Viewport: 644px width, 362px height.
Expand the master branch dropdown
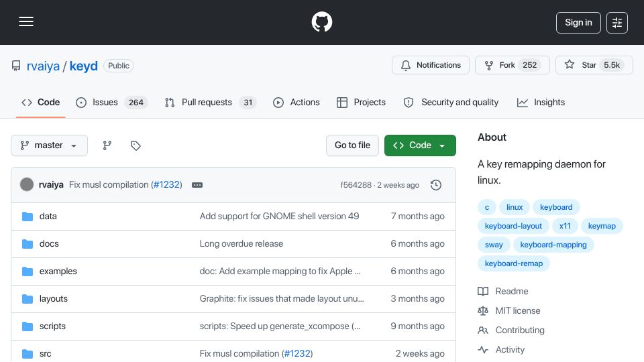pyautogui.click(x=49, y=145)
